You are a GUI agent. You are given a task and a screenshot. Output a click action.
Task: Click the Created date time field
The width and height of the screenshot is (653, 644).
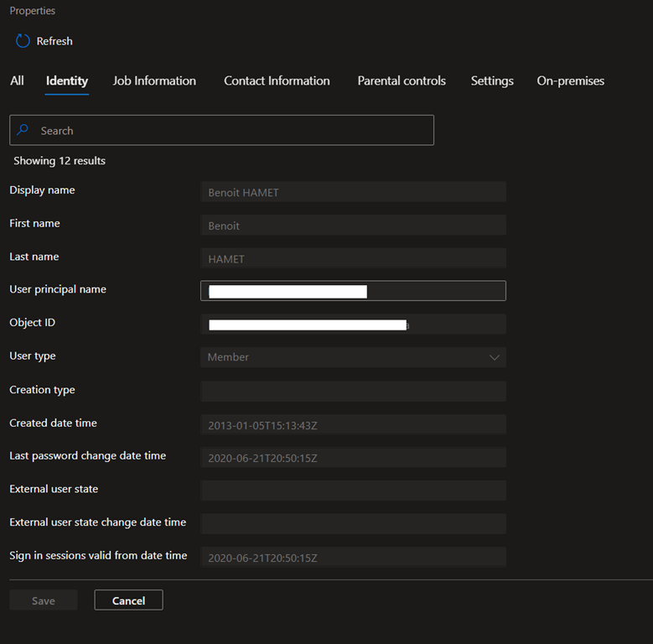353,425
